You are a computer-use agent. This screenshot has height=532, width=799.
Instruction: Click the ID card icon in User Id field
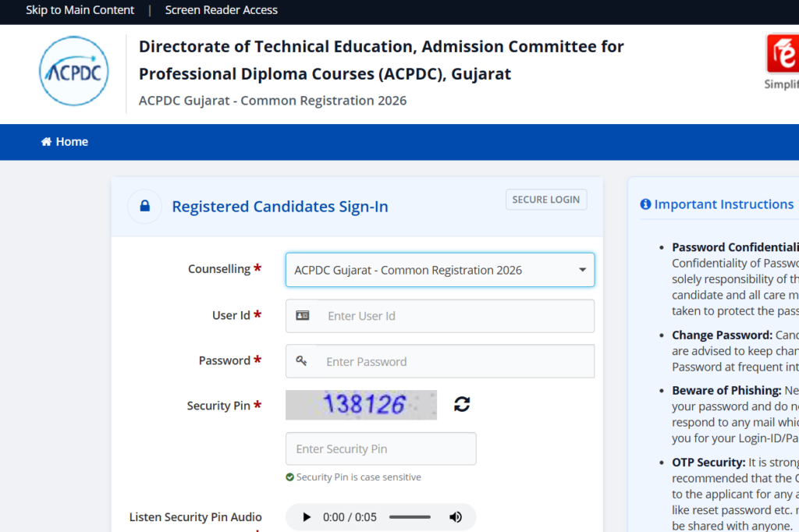point(303,315)
